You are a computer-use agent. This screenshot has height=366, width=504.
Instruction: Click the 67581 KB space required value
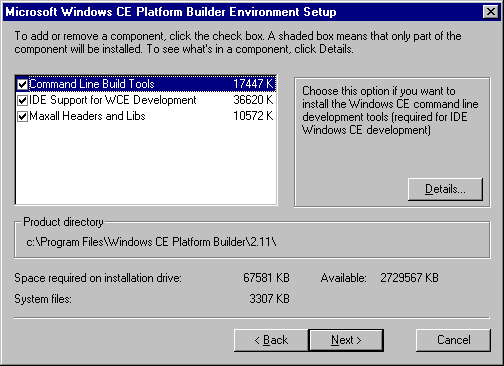tap(266, 278)
